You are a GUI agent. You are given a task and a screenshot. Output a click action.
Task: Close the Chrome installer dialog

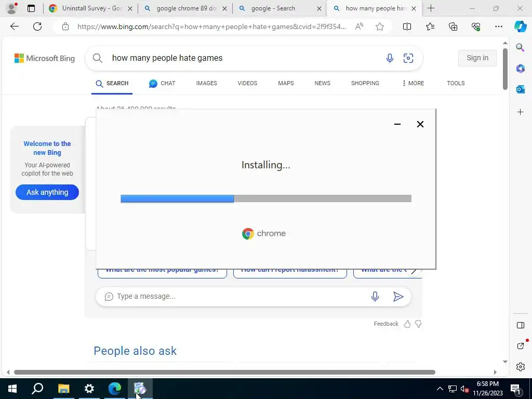coord(420,124)
